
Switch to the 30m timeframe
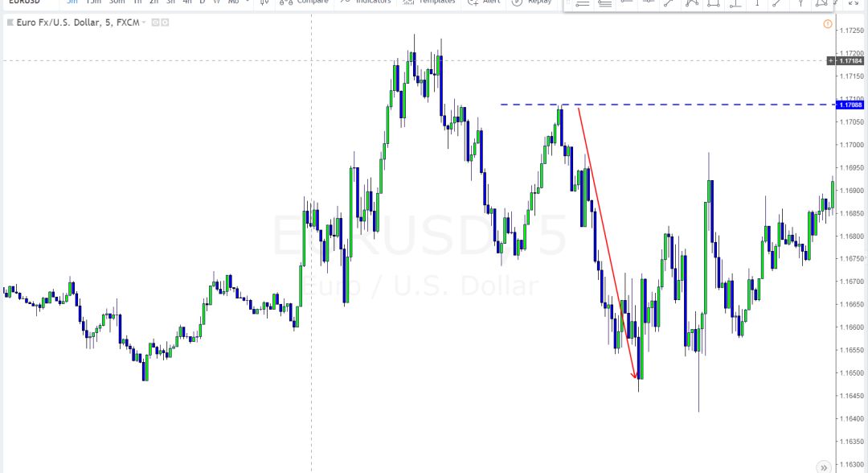coord(117,2)
